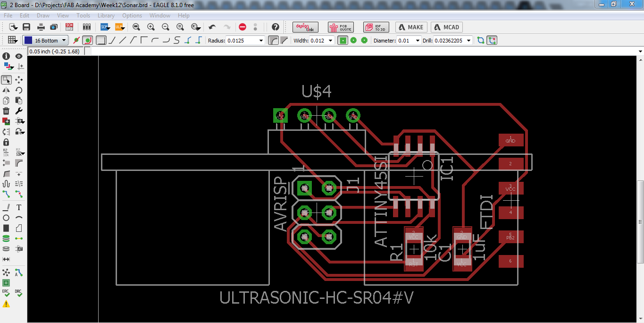This screenshot has width=644, height=323.
Task: Open the CAM processor
Action: tap(53, 27)
